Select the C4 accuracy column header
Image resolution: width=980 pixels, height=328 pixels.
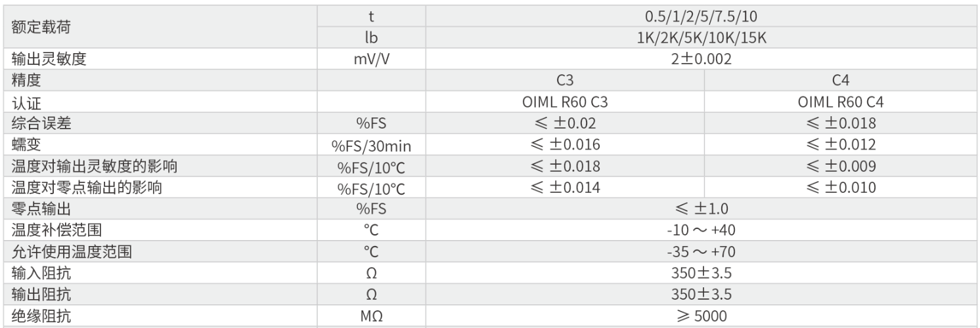click(x=841, y=81)
